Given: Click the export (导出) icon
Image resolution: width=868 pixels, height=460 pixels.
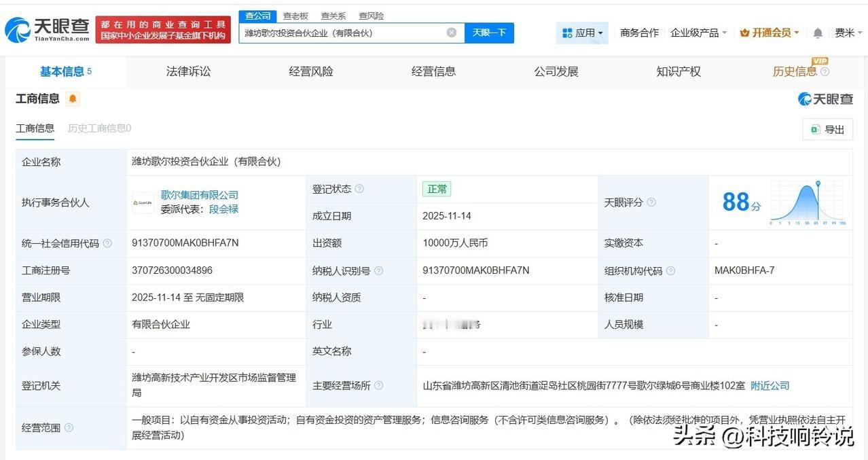Looking at the screenshot, I should 815,129.
